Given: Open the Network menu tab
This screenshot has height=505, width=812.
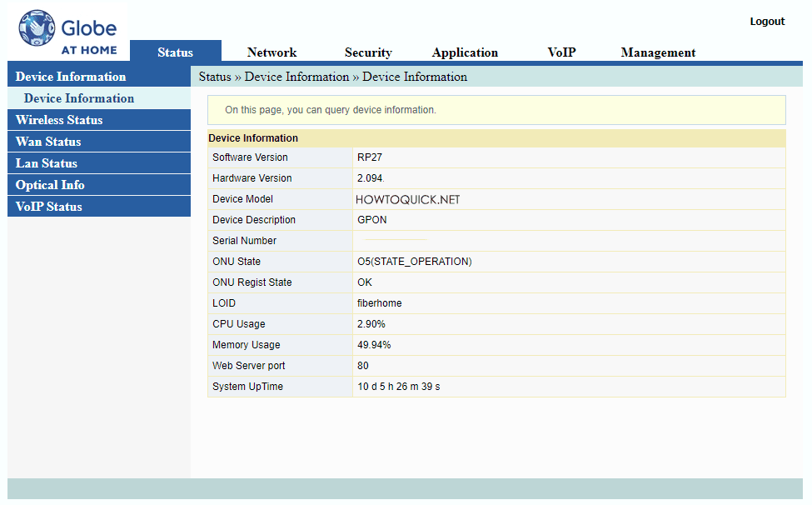Looking at the screenshot, I should (271, 52).
